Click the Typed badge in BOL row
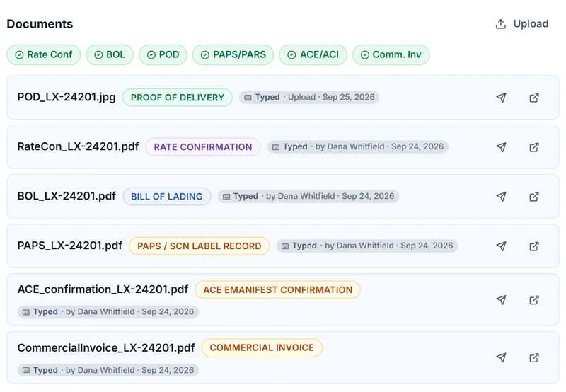Image resolution: width=566 pixels, height=392 pixels. click(308, 196)
